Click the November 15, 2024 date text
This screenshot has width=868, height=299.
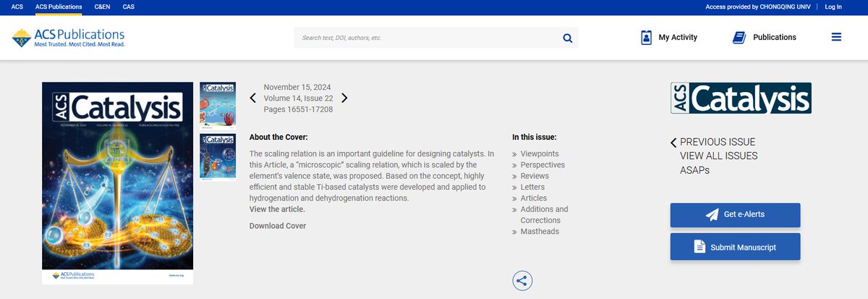297,87
